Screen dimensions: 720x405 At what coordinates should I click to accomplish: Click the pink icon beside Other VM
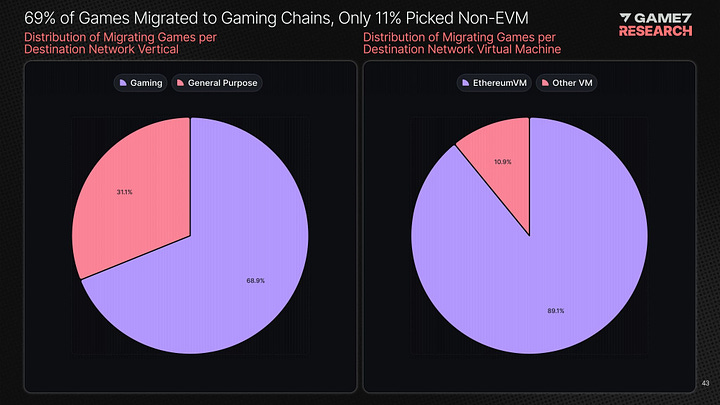click(544, 83)
